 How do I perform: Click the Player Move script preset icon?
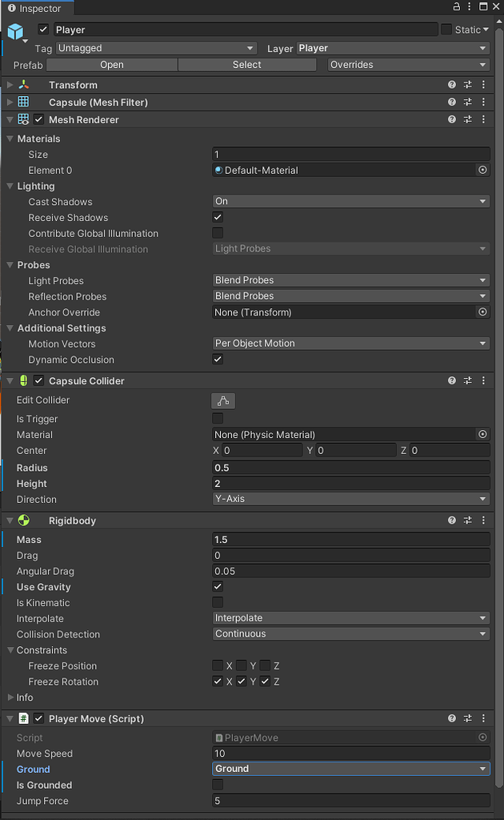click(x=468, y=718)
